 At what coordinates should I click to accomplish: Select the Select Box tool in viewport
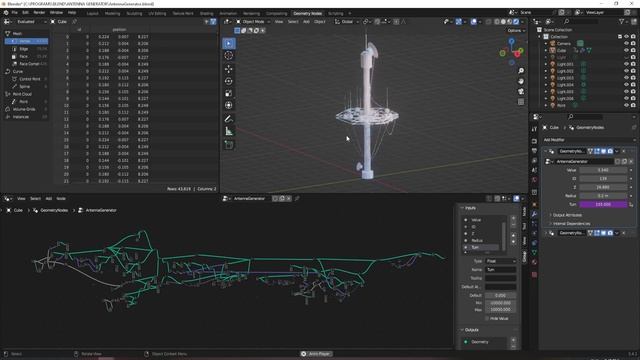229,43
